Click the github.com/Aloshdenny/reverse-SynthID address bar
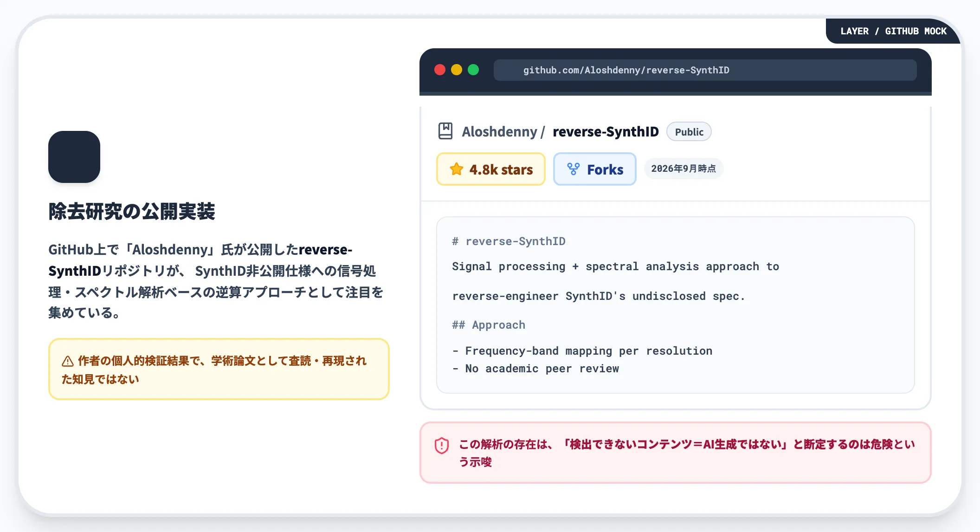 705,70
